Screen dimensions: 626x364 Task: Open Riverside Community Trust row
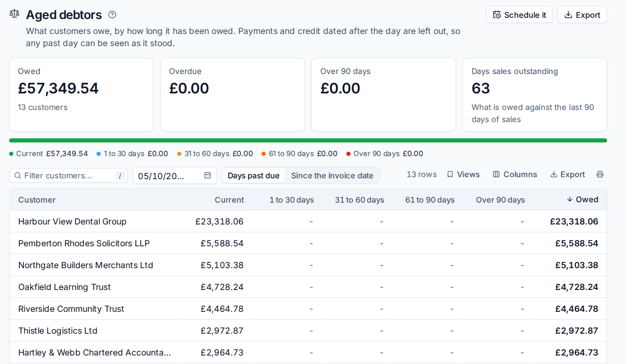point(308,309)
